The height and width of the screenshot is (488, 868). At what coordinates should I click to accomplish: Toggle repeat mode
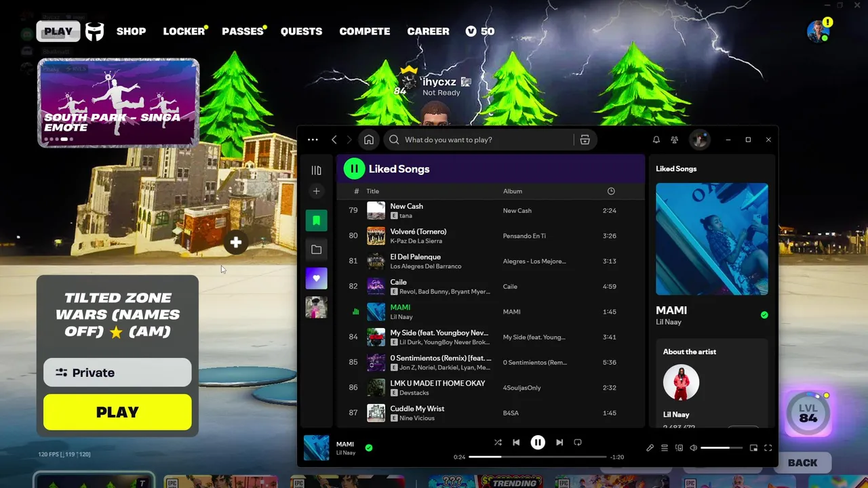[578, 443]
